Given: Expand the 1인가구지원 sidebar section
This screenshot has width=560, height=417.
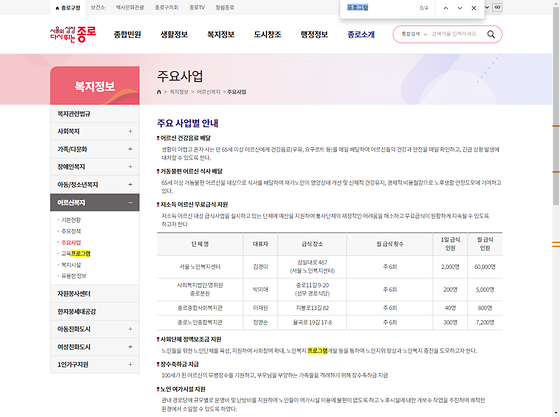Looking at the screenshot, I should tap(130, 365).
